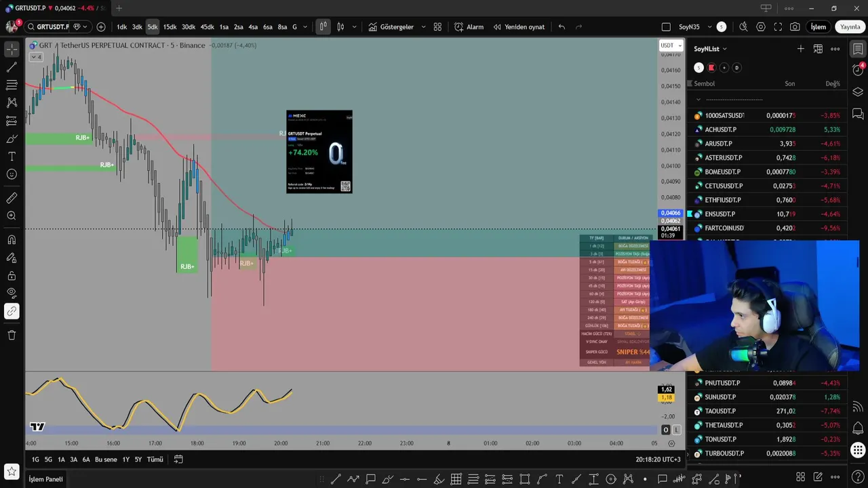Set date range to Bu sene
This screenshot has width=868, height=488.
[x=106, y=460]
